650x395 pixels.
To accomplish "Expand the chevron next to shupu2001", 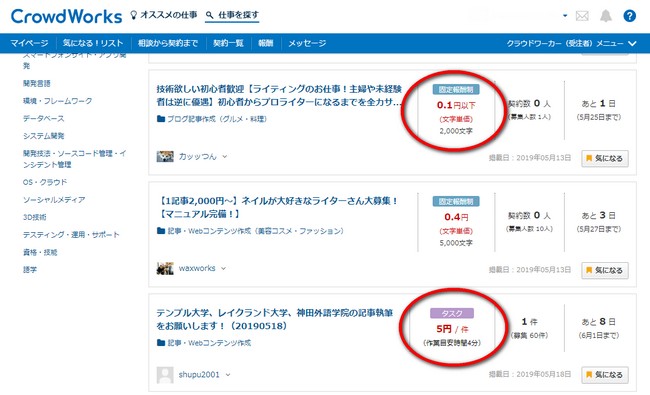I will click(x=228, y=375).
